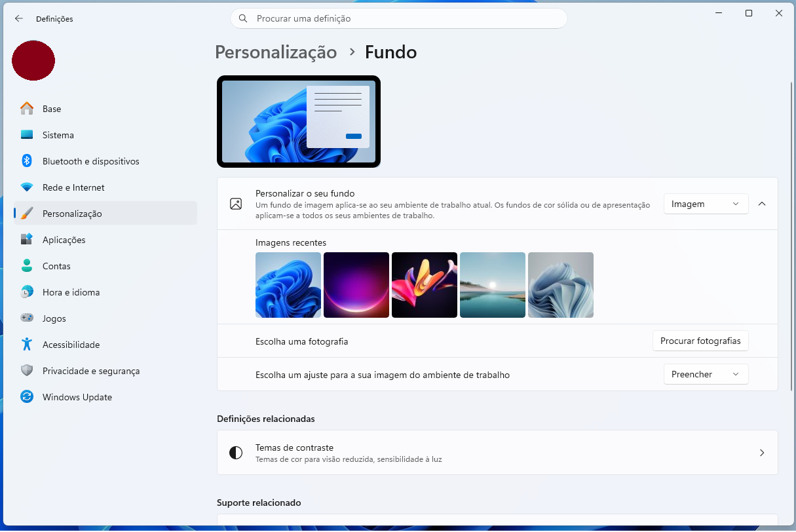796x532 pixels.
Task: Select the light gray bloom wallpaper thumbnail
Action: tap(561, 285)
